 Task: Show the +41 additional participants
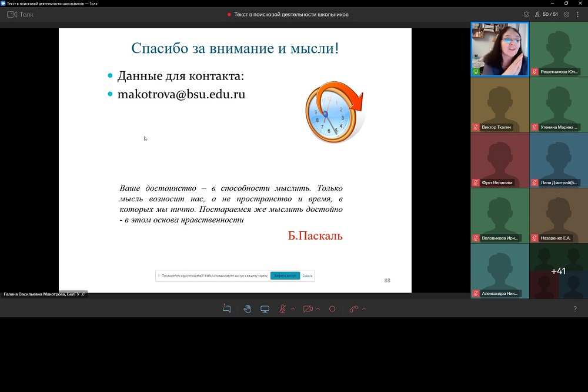click(558, 271)
